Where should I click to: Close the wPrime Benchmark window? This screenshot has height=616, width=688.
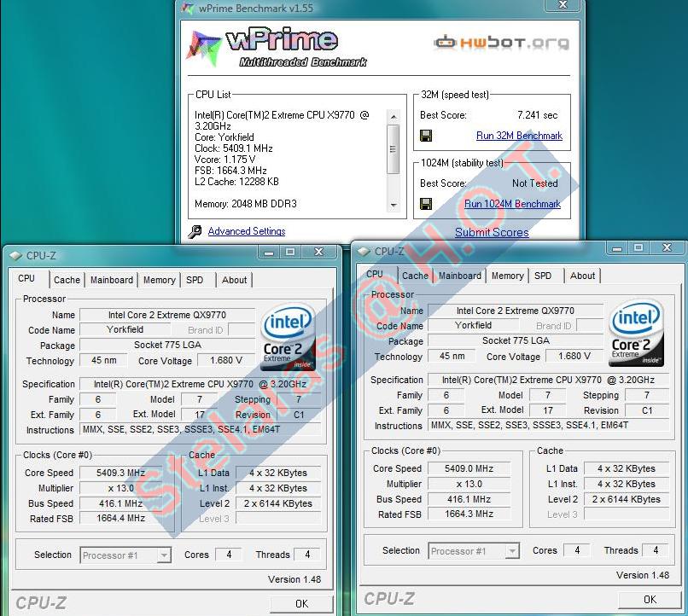(x=563, y=5)
